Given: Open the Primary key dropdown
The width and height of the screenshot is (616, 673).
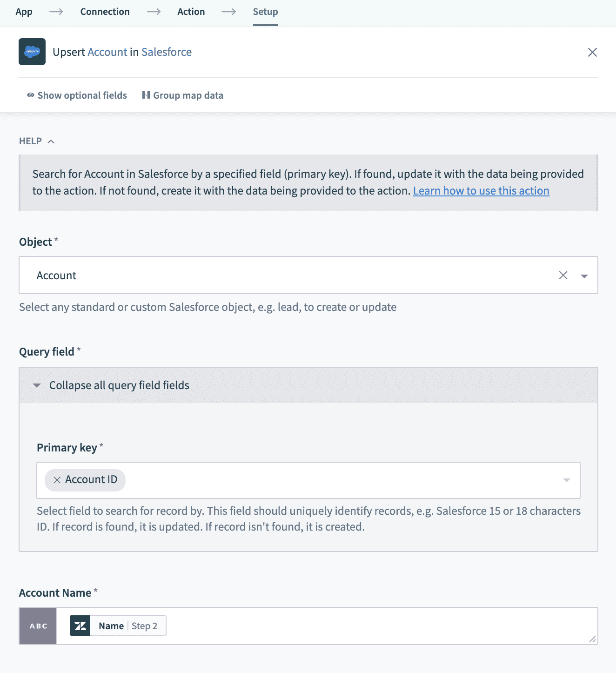Looking at the screenshot, I should click(x=566, y=480).
